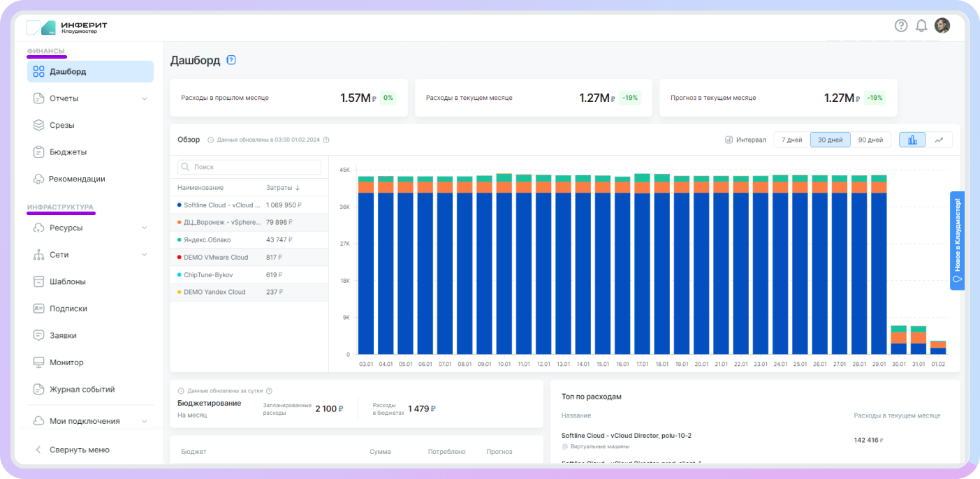Viewport: 980px width, 479px height.
Task: Switch to bar chart view
Action: (912, 140)
